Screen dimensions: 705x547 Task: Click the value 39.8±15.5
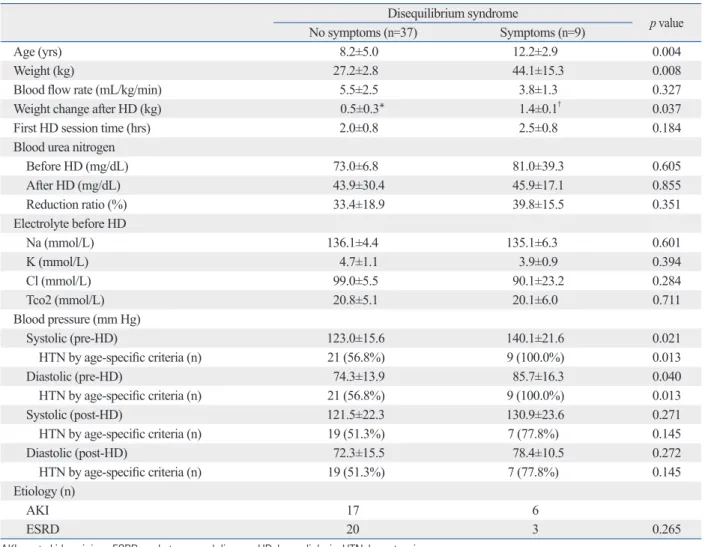pyautogui.click(x=538, y=205)
